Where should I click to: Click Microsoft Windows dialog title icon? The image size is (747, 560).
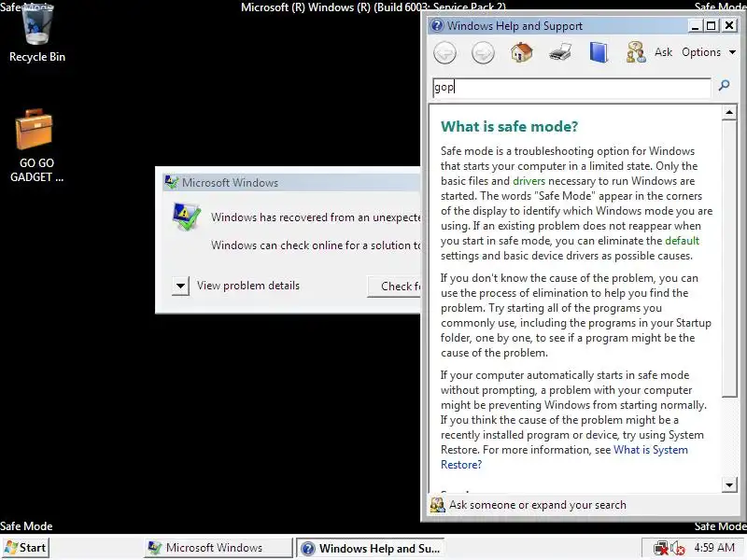(172, 182)
